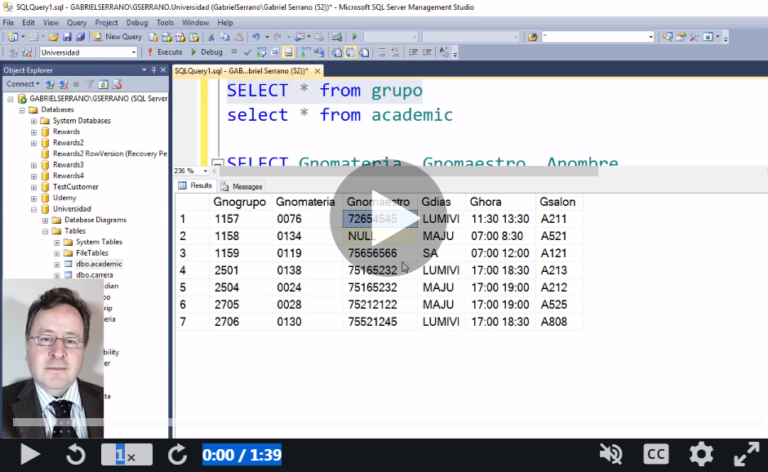Click the rewind replay icon

coord(76,454)
